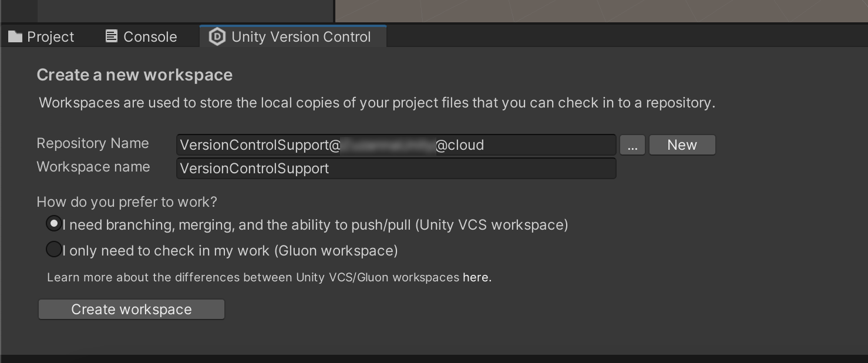The image size is (868, 363).
Task: Click the Repository Name text field
Action: point(396,145)
